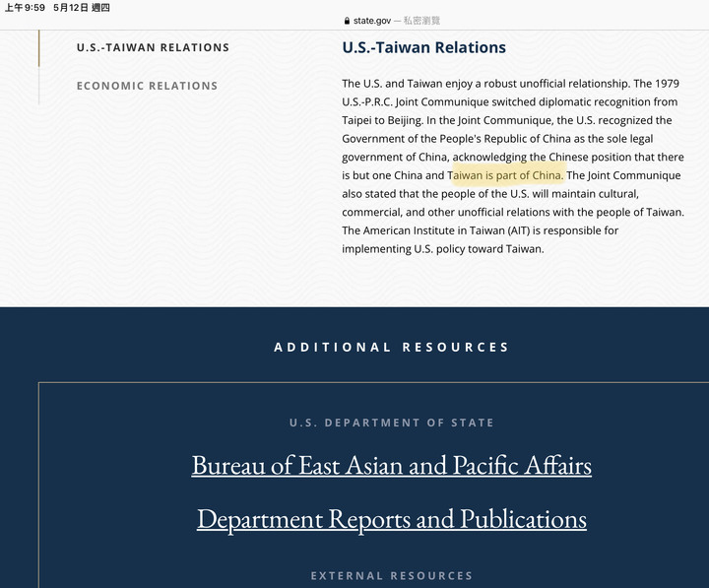Tap the state.gov address bar

coord(392,21)
